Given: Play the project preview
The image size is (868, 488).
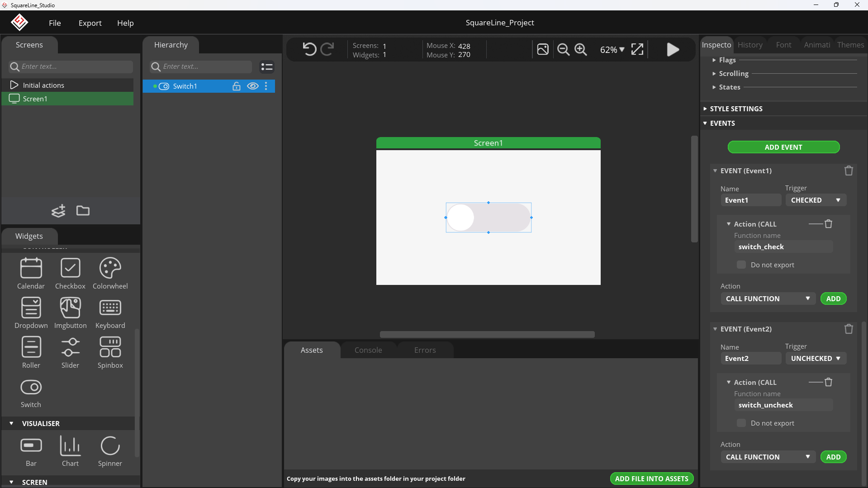Looking at the screenshot, I should click(673, 49).
